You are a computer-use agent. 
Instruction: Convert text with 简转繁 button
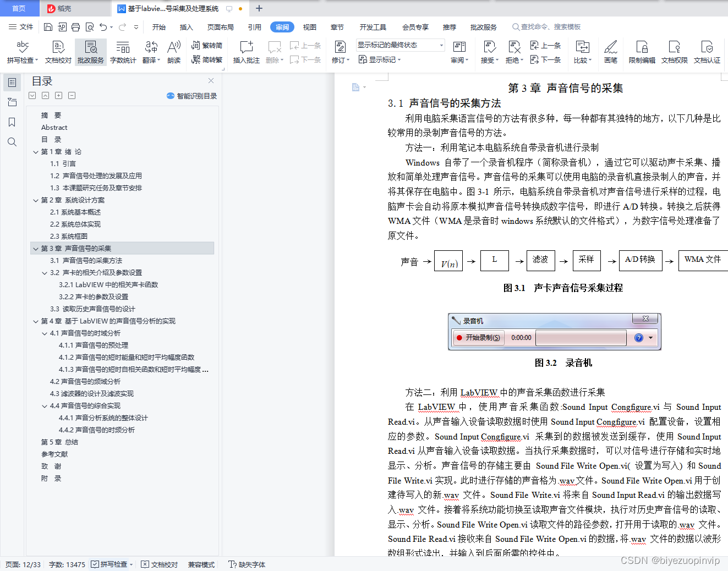click(x=207, y=59)
